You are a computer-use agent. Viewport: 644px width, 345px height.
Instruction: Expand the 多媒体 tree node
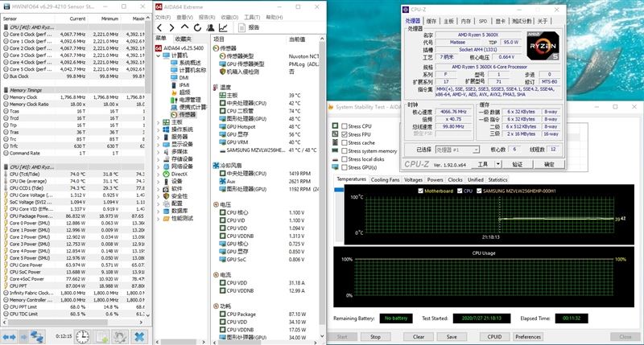[159, 152]
